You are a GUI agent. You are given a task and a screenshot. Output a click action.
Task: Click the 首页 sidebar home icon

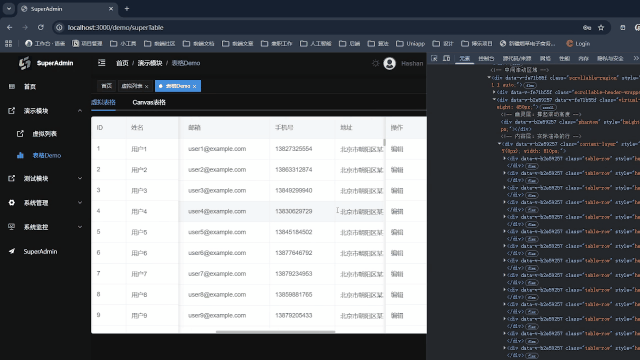click(11, 87)
